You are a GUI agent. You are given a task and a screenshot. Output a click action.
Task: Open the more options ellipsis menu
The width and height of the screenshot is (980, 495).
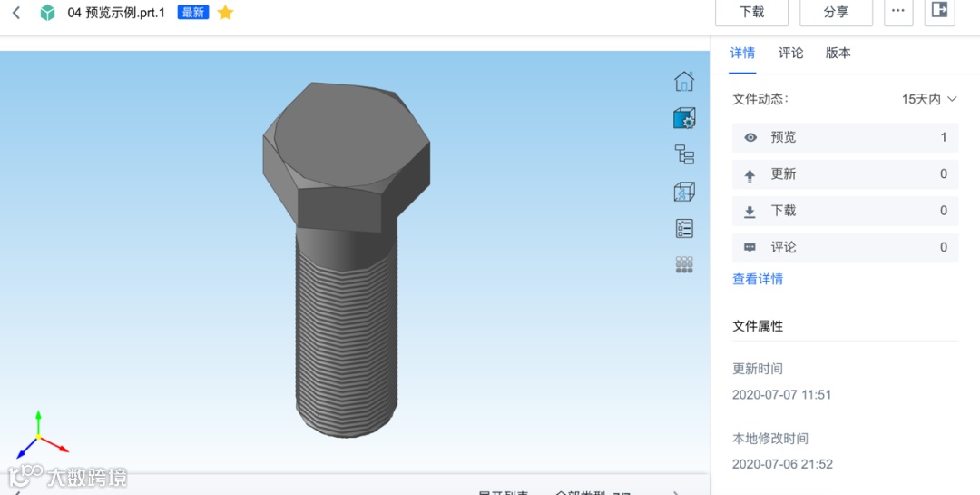[898, 13]
